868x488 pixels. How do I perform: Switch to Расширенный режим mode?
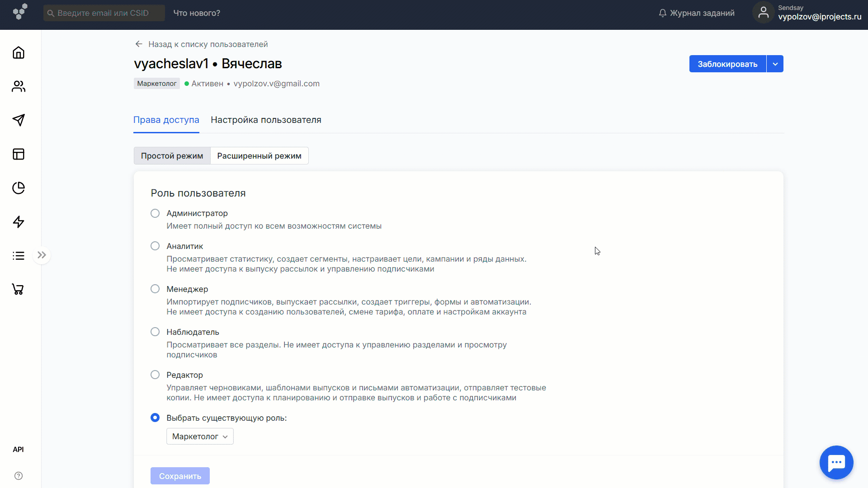(259, 156)
